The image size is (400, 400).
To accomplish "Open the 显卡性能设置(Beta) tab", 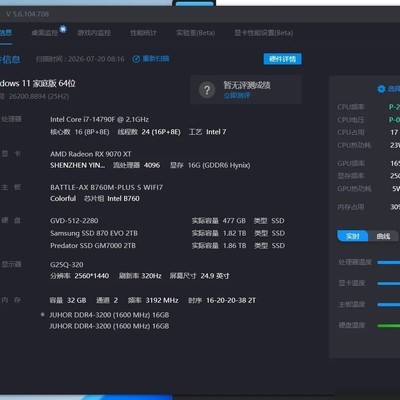I will pyautogui.click(x=264, y=33).
